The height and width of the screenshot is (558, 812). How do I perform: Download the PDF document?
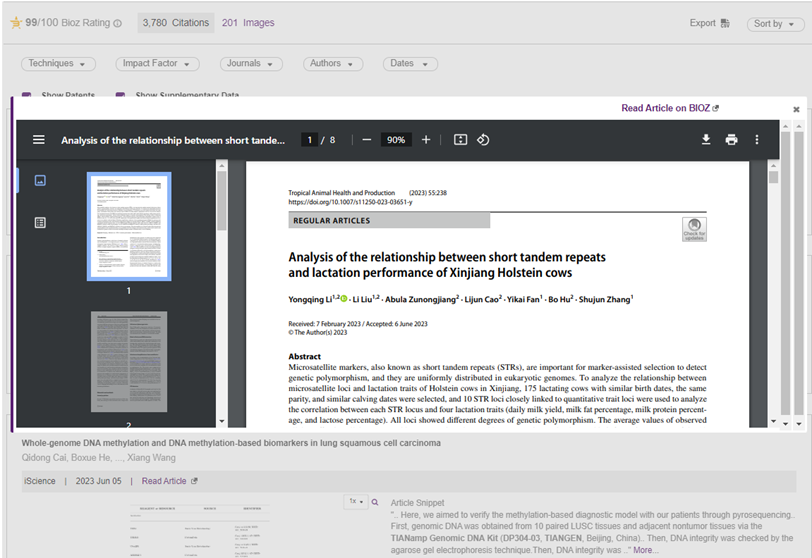[706, 140]
